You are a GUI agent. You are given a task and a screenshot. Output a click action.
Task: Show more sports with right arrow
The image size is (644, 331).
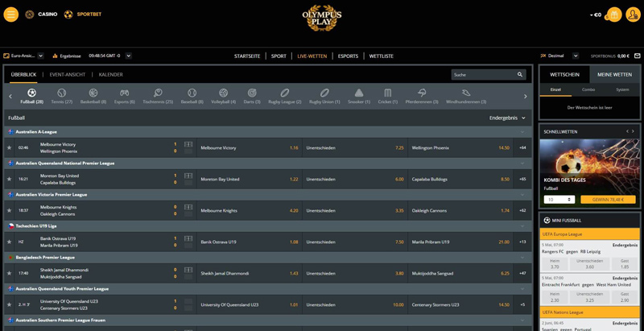(x=526, y=97)
